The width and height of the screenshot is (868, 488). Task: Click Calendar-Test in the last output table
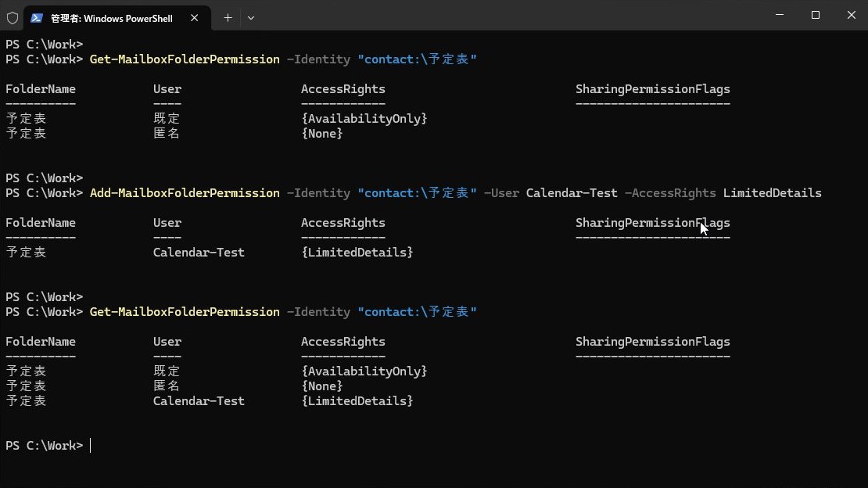click(x=199, y=401)
